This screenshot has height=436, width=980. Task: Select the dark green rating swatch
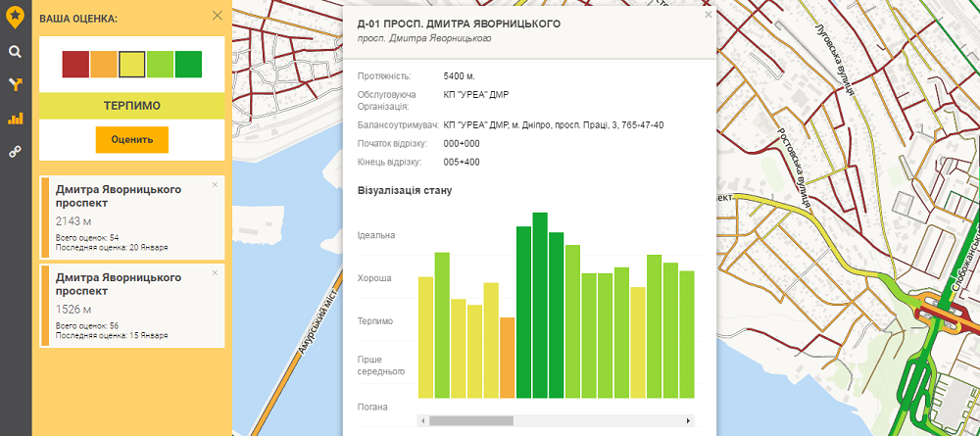point(188,65)
